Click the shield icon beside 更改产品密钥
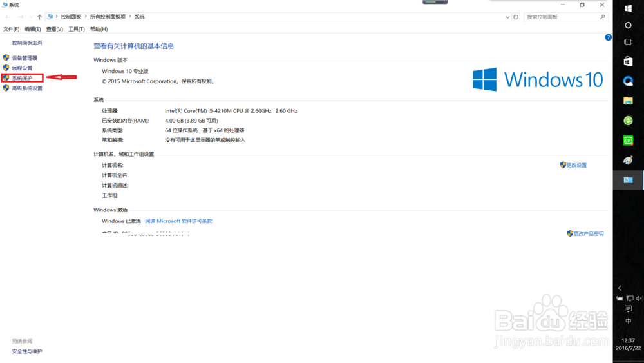 tap(570, 233)
